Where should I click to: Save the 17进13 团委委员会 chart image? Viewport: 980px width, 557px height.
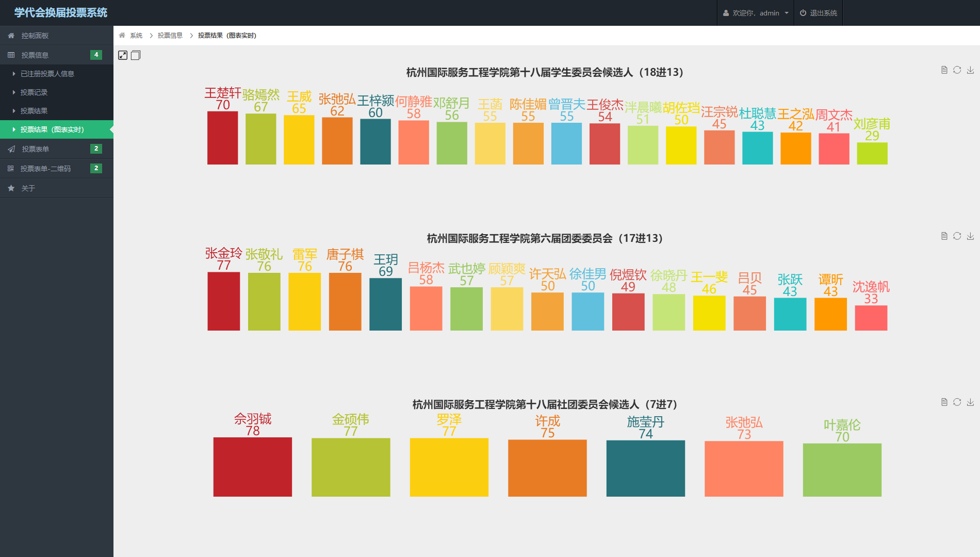(x=970, y=236)
